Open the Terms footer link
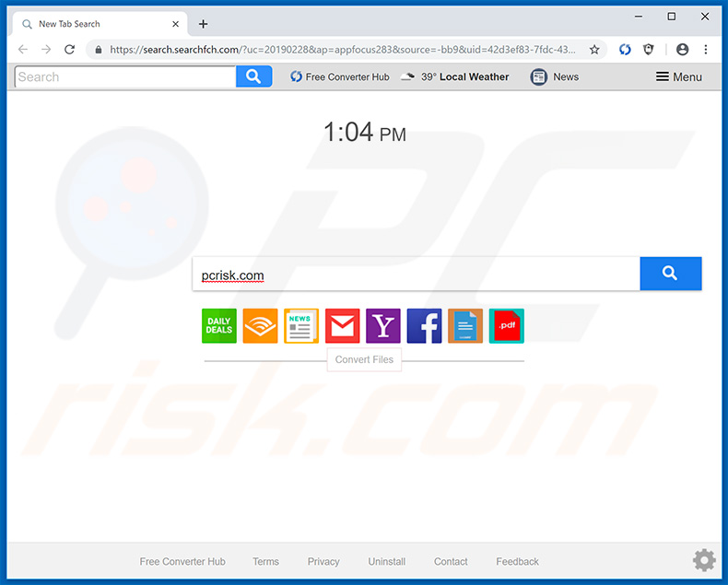The height and width of the screenshot is (585, 728). tap(265, 561)
